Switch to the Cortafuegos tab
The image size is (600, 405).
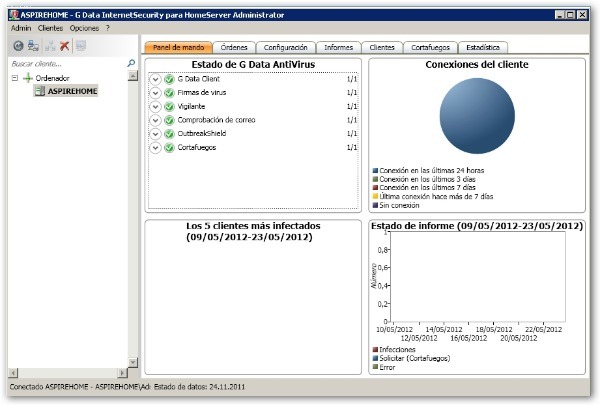click(430, 47)
